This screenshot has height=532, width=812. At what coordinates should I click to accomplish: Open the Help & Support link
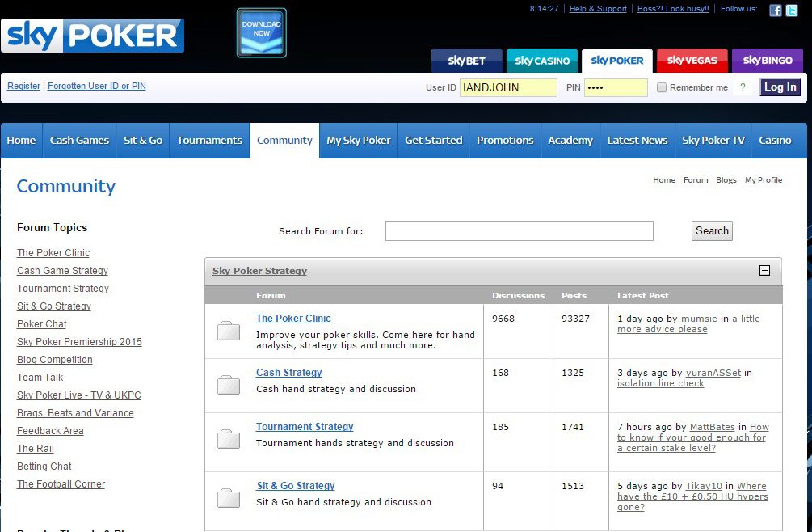[x=598, y=9]
